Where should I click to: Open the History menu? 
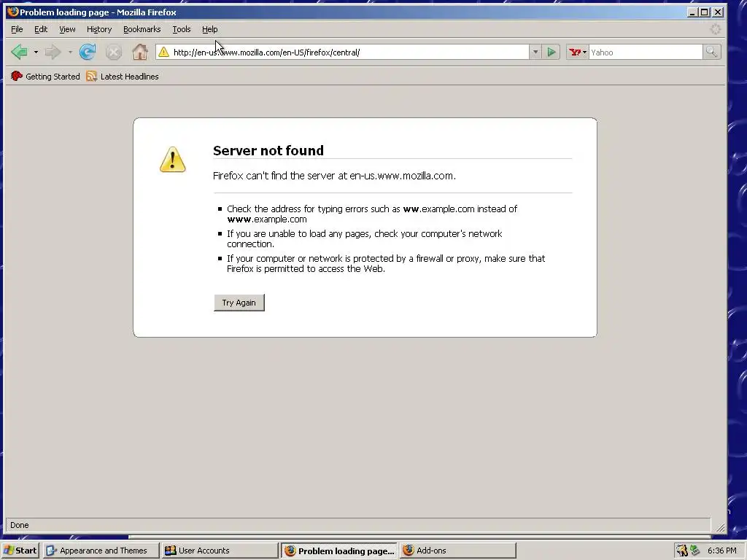click(x=99, y=29)
